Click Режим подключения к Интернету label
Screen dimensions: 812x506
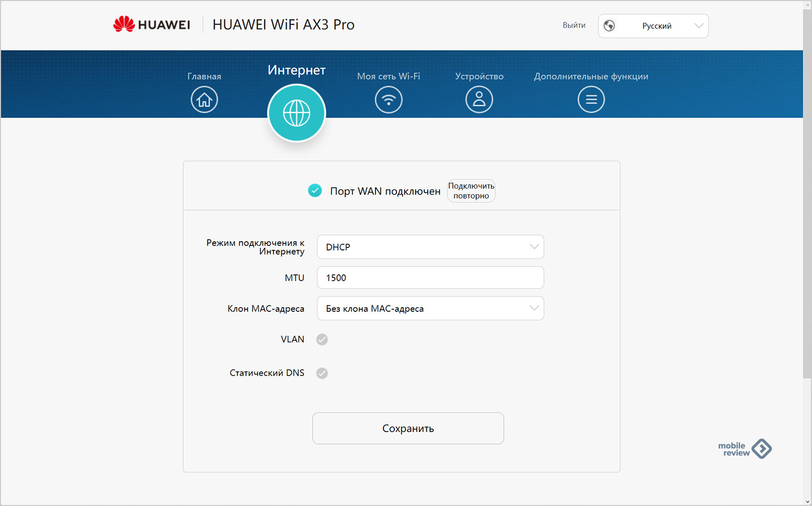[x=255, y=247]
